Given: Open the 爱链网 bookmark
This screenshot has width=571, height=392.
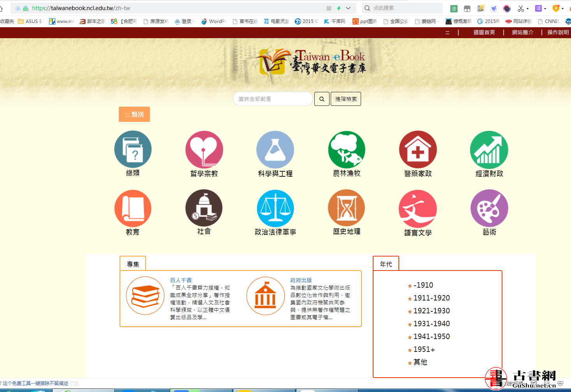Looking at the screenshot, I should coord(427,21).
